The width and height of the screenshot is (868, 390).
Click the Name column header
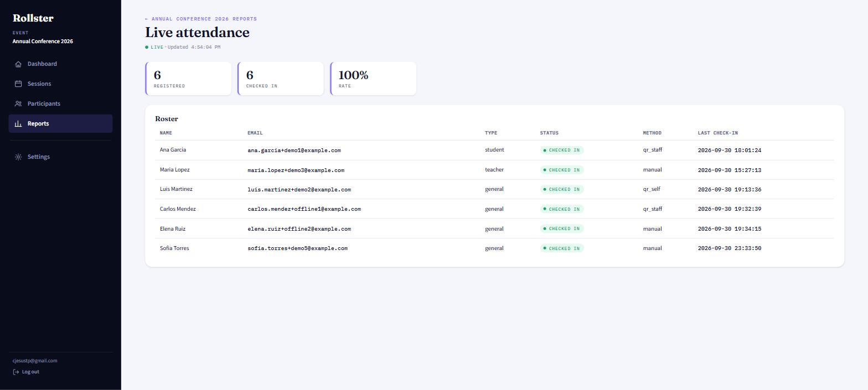point(166,133)
